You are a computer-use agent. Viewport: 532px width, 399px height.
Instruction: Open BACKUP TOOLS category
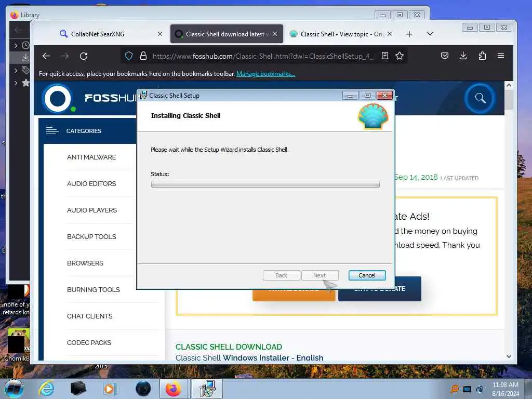91,236
